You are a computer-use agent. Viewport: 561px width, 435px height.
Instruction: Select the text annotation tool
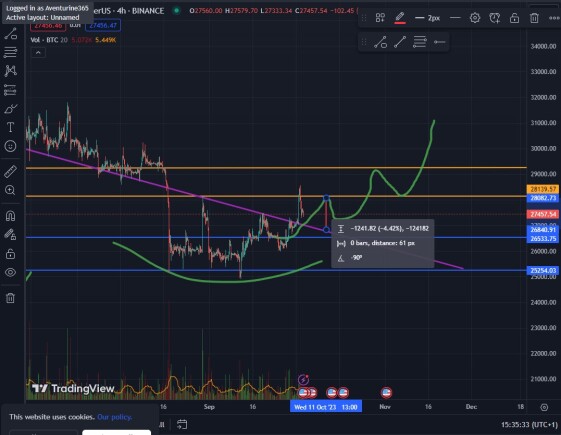click(10, 127)
